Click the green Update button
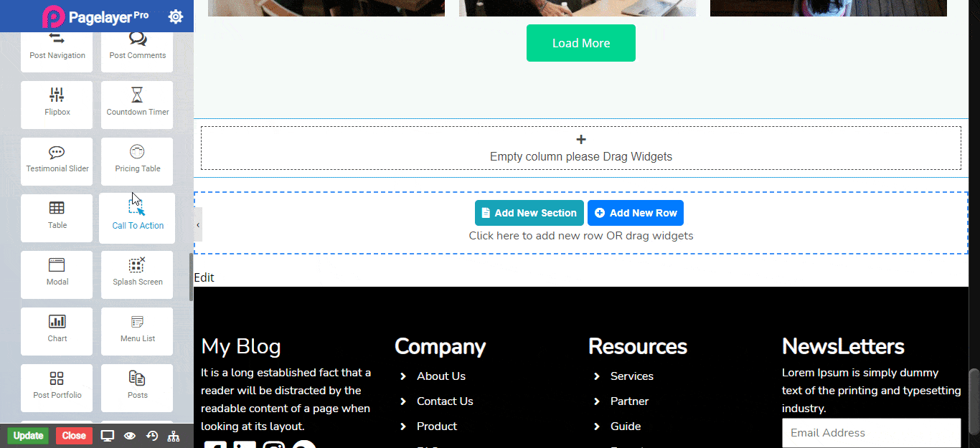This screenshot has width=980, height=448. [x=28, y=436]
